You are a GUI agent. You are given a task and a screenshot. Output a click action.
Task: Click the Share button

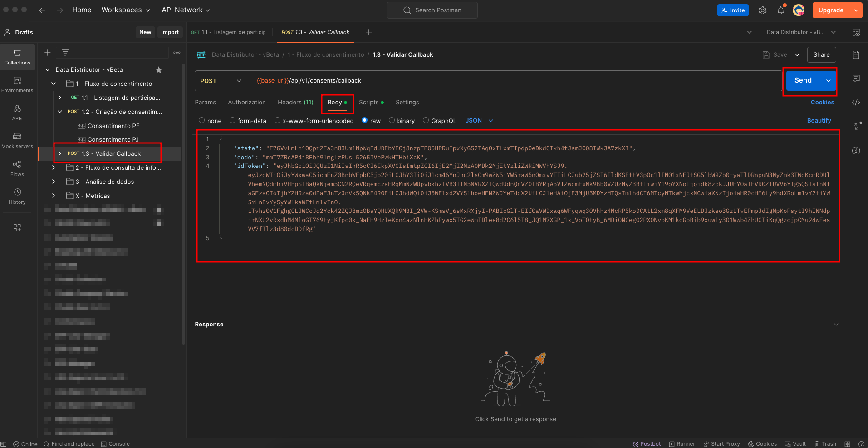coord(821,55)
